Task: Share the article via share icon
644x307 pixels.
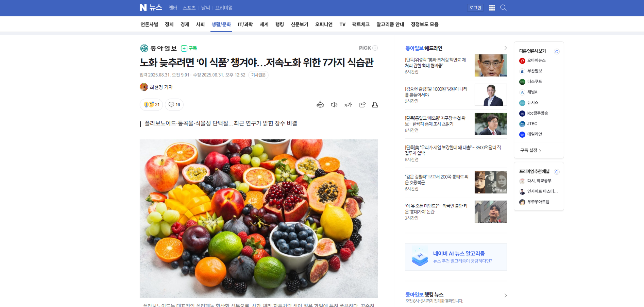Action: click(362, 105)
